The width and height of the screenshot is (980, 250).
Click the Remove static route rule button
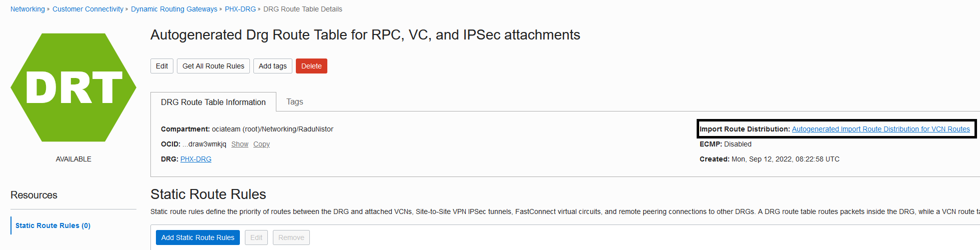tap(291, 237)
